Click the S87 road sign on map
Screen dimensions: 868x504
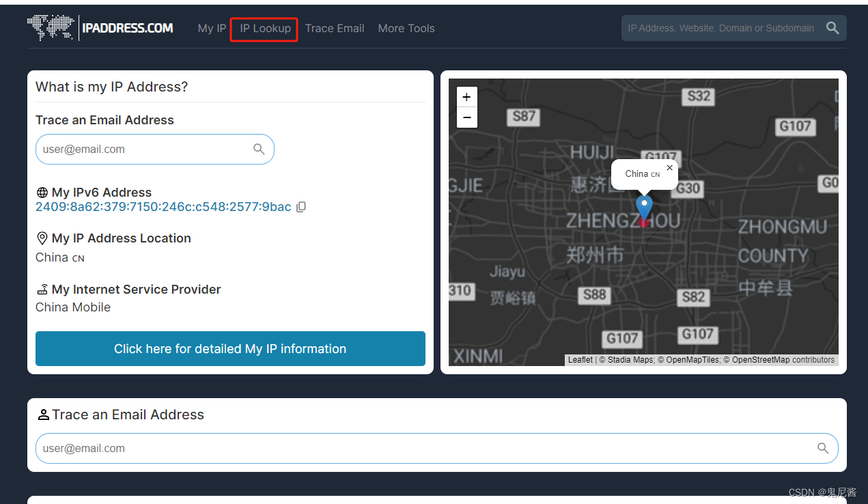[524, 116]
